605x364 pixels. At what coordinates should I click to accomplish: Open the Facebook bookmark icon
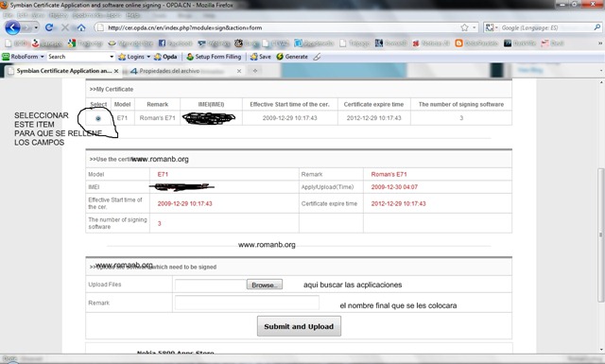click(162, 43)
